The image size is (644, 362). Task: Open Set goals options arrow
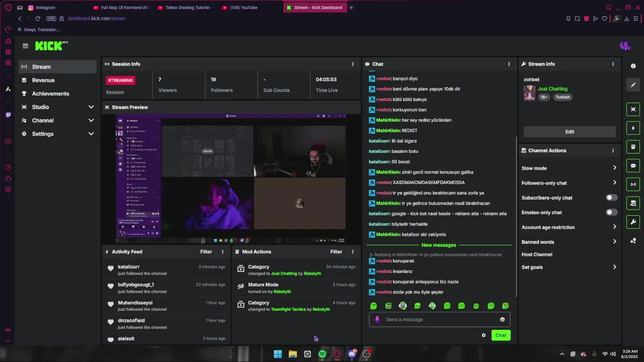coord(614,267)
